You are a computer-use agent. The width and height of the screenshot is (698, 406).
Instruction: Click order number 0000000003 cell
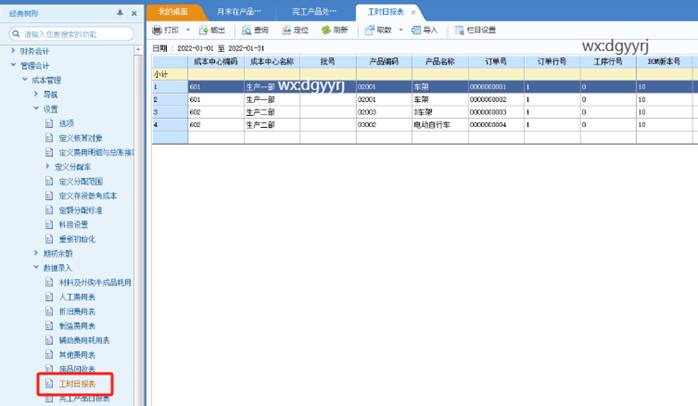pos(496,112)
